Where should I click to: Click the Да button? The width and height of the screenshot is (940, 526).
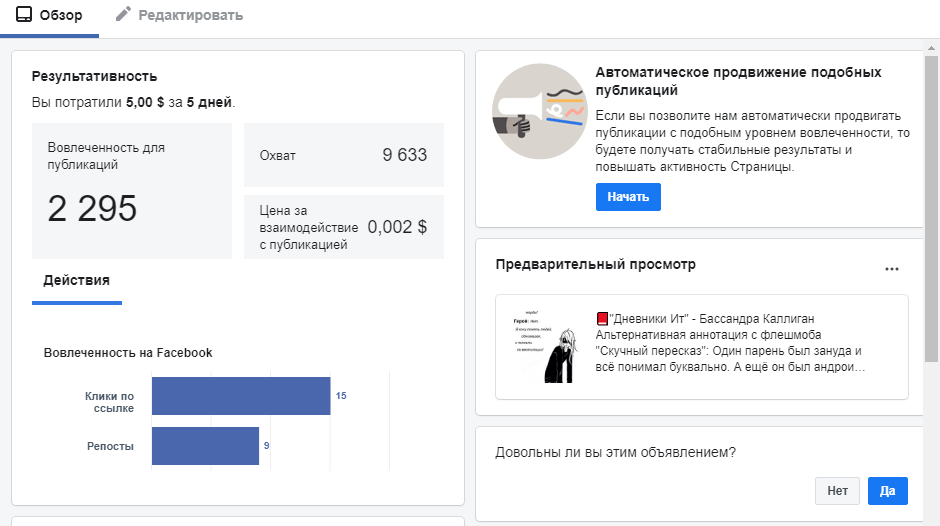887,491
